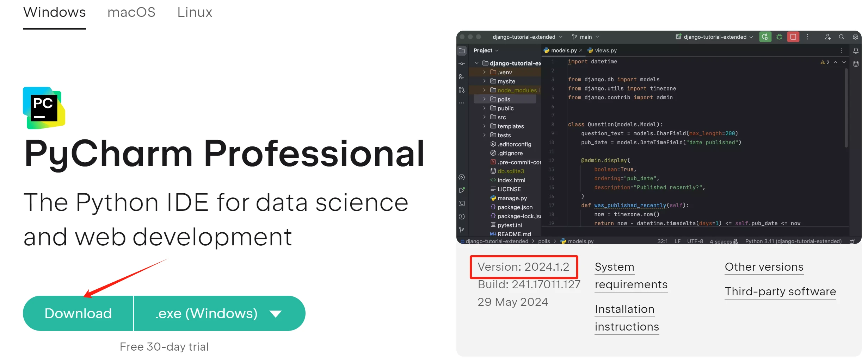
Task: Switch to the Linux tab
Action: tap(195, 13)
